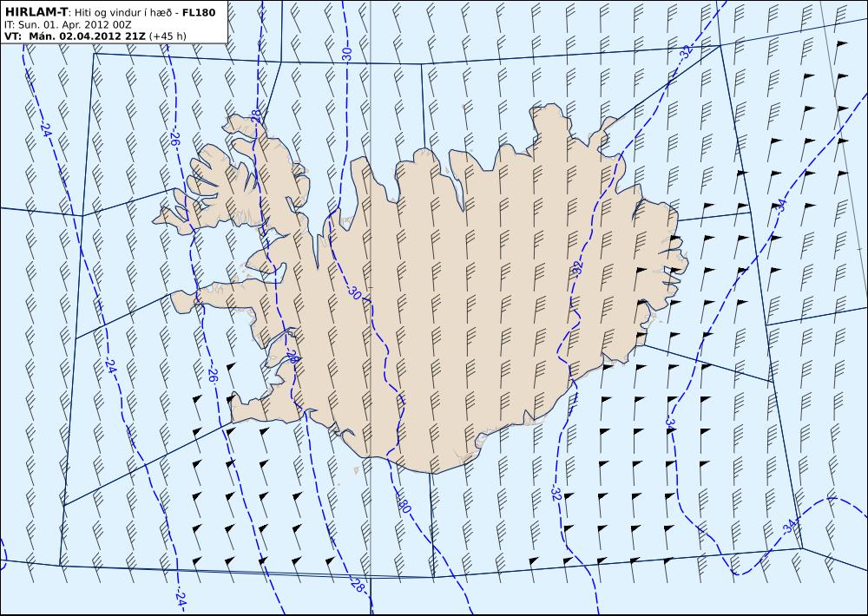
Task: Click the 24 contour label below the title box
Action: click(46, 130)
